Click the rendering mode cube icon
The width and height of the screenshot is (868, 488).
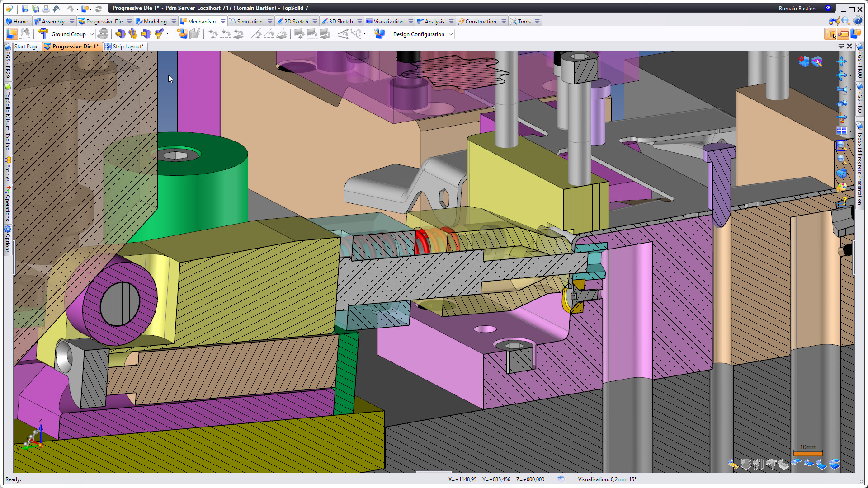(841, 173)
